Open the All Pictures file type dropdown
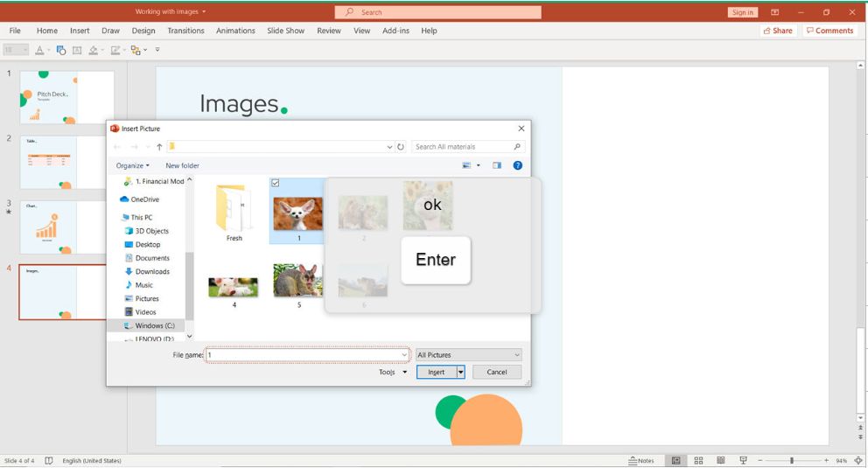The height and width of the screenshot is (468, 868). pos(469,355)
